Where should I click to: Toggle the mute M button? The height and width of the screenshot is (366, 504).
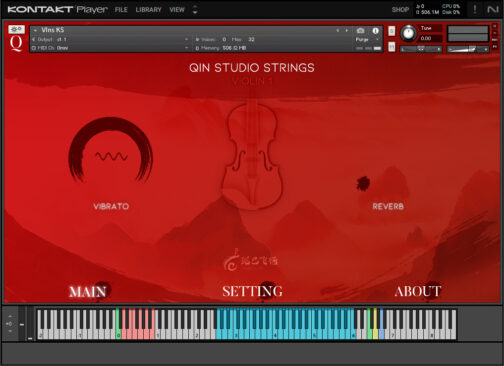[x=392, y=47]
